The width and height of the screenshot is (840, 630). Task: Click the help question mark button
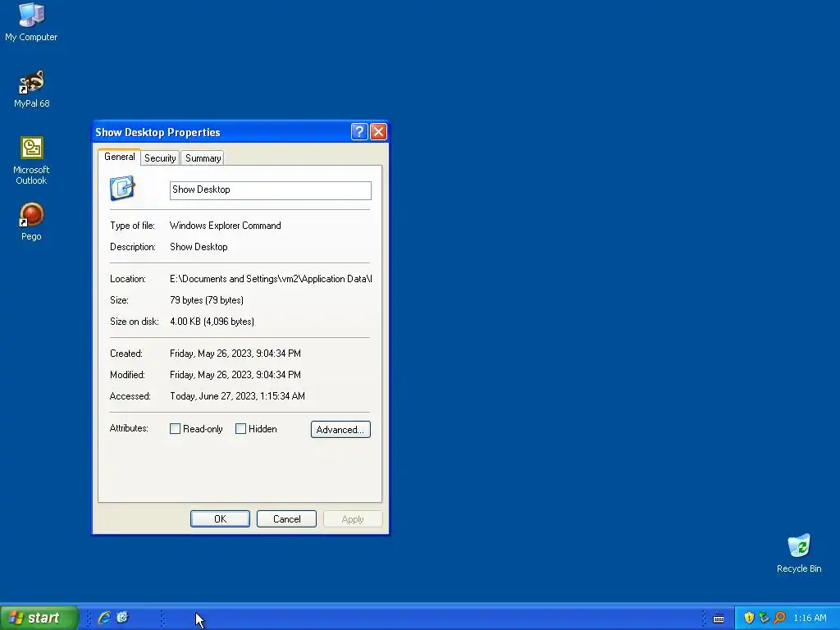[359, 131]
